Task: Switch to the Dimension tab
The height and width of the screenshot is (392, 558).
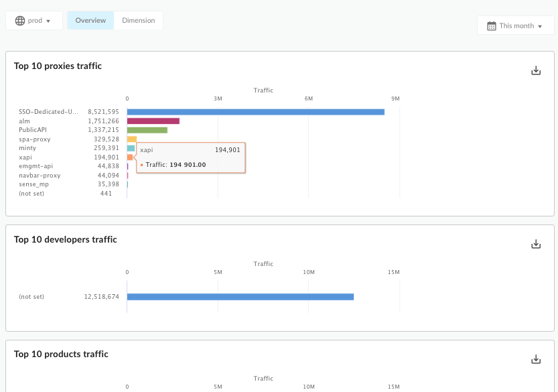Action: [x=138, y=21]
